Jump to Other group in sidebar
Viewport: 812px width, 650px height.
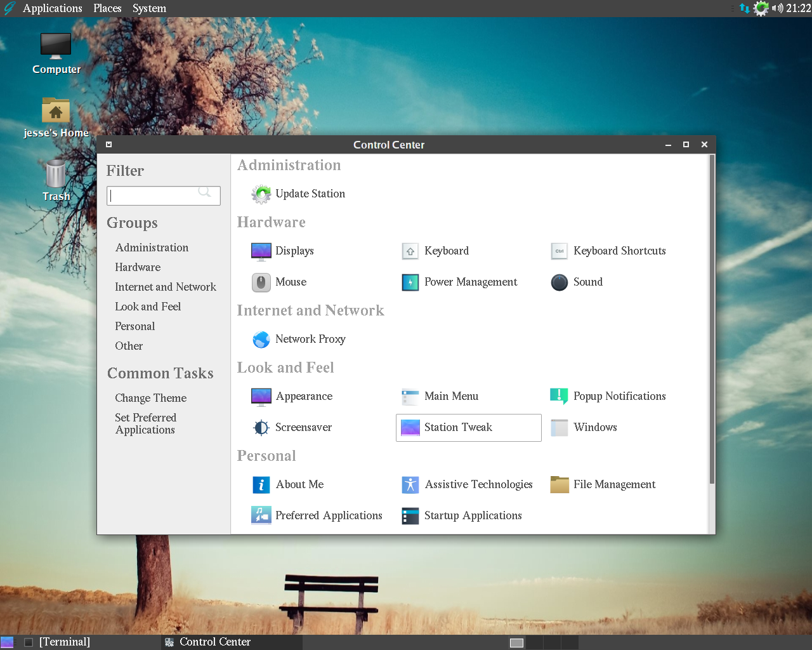129,346
